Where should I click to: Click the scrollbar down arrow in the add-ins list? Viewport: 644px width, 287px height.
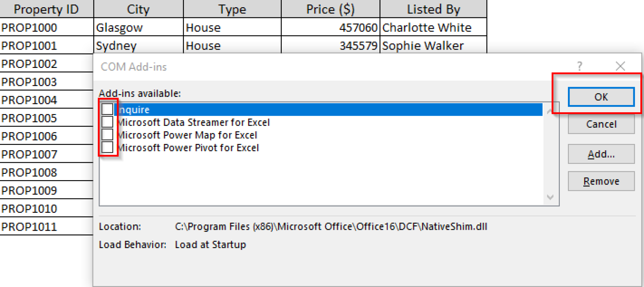click(x=550, y=198)
